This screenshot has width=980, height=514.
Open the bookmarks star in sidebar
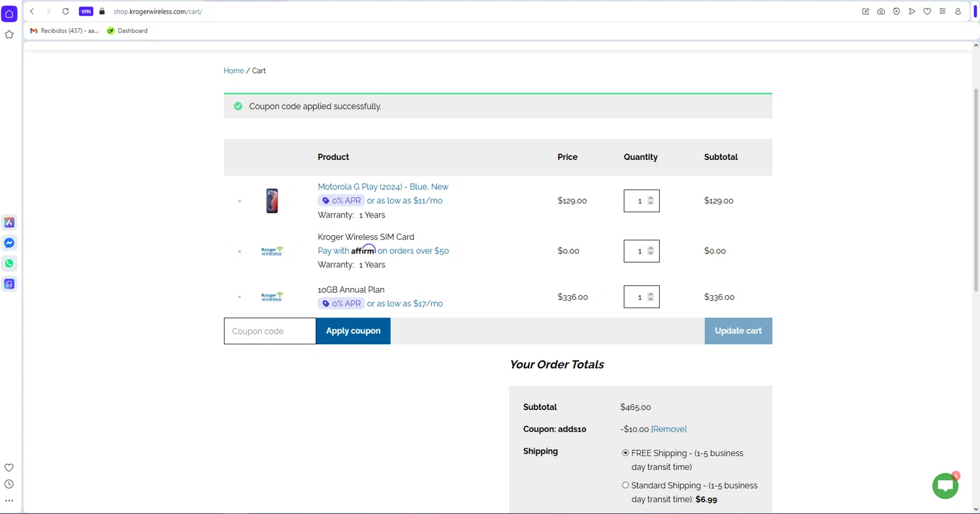[x=9, y=35]
